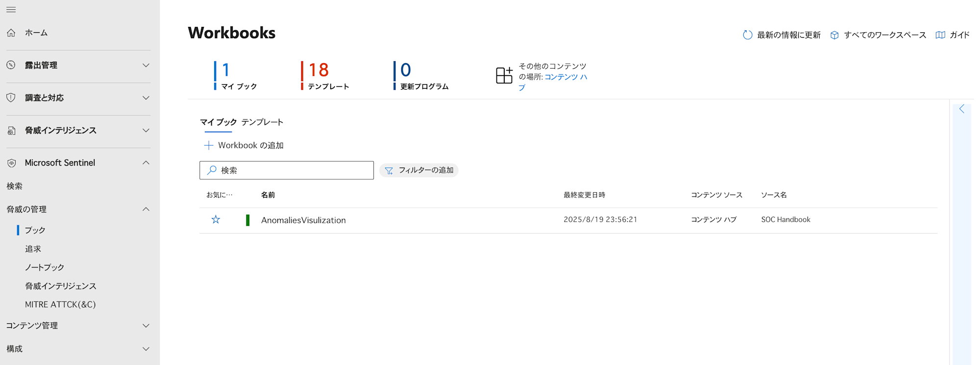
Task: Click the magnifier icon in search box
Action: click(212, 170)
